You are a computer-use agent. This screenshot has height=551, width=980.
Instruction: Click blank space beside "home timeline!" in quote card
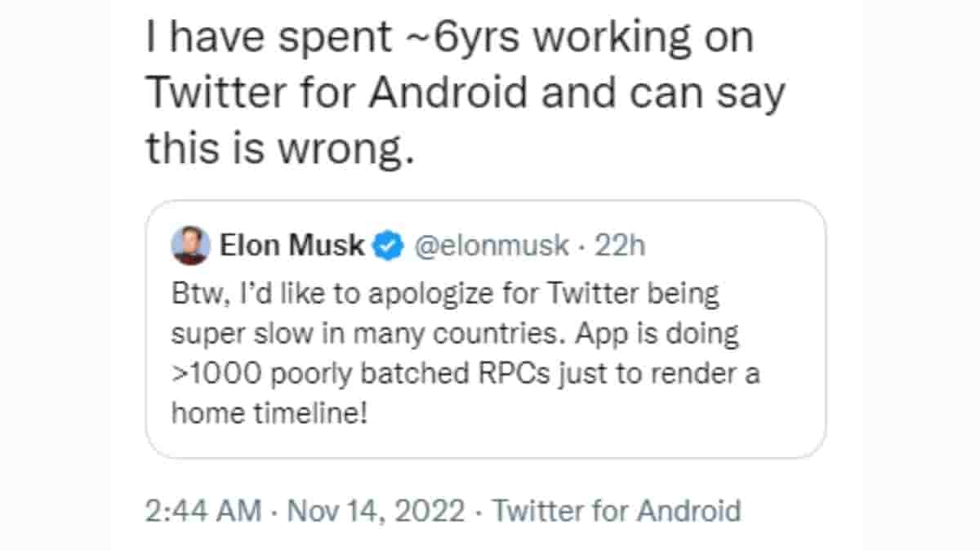click(572, 413)
